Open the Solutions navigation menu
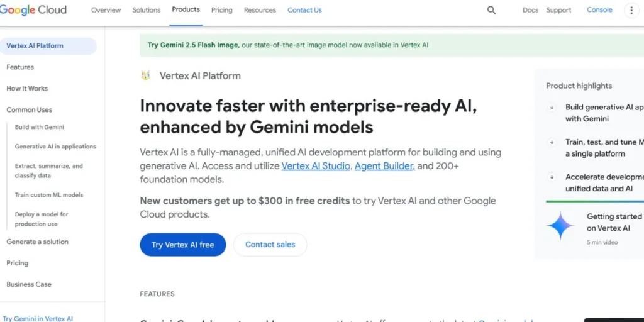The height and width of the screenshot is (322, 644). pos(146,10)
